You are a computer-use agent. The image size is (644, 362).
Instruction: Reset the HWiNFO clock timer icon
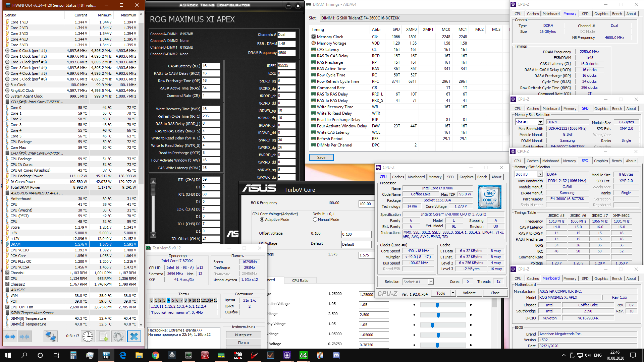[x=88, y=336]
